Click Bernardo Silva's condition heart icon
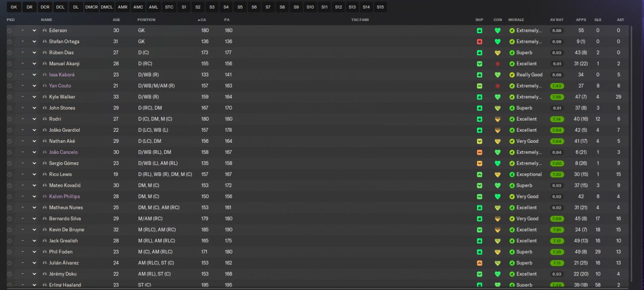This screenshot has width=644, height=290. 498,219
